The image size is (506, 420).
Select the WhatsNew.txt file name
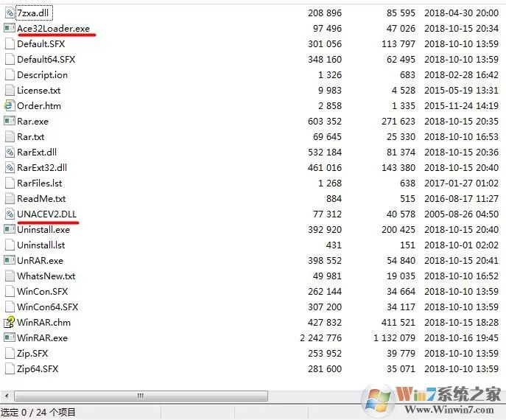point(46,276)
